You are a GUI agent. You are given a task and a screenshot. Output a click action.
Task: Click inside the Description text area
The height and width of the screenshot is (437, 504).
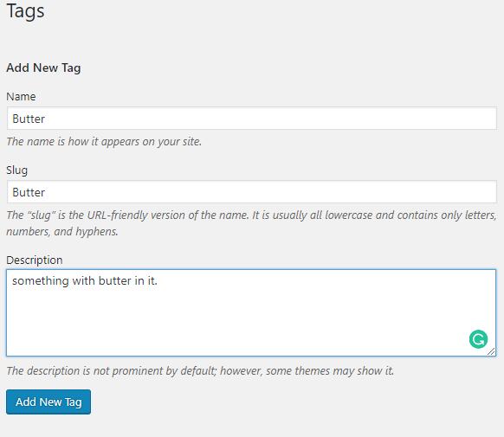click(x=251, y=312)
